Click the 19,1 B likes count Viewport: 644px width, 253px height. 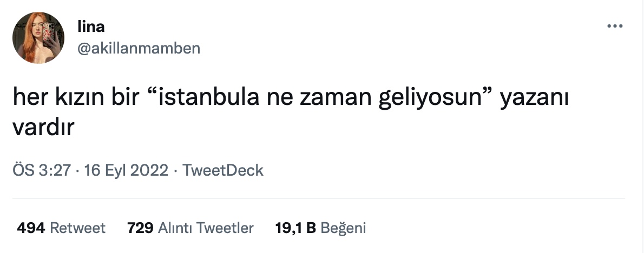coord(295,228)
